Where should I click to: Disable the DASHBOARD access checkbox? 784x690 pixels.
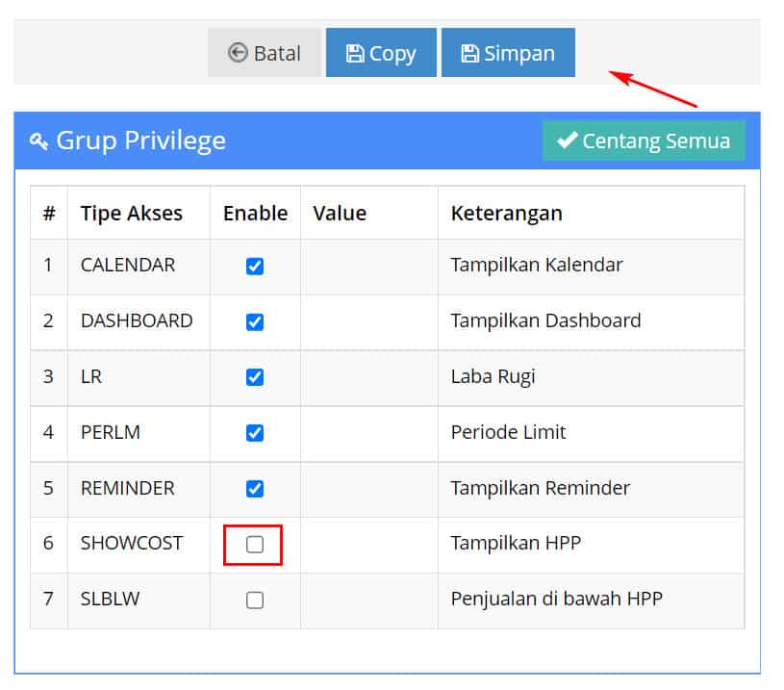[255, 321]
